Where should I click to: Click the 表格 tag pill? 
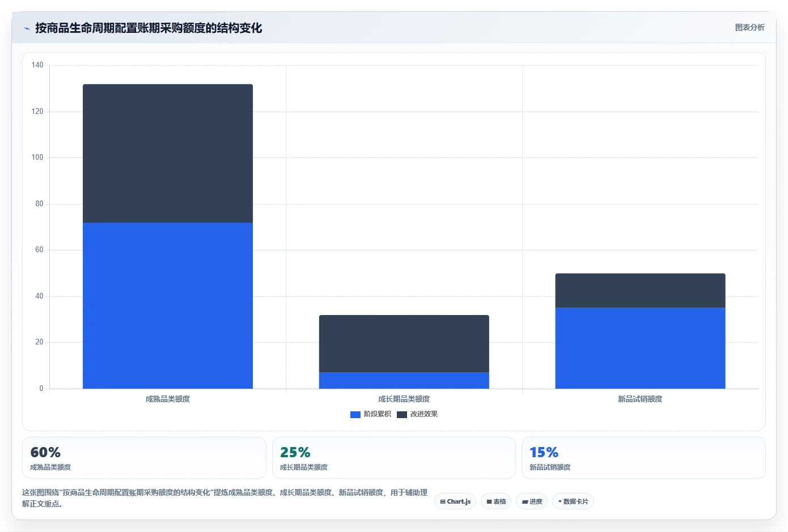point(496,501)
